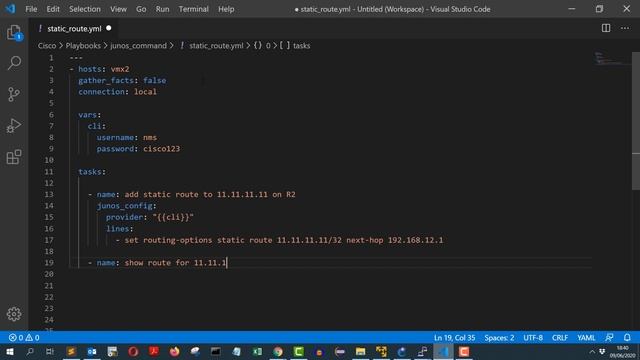Open the notifications bell in status bar
This screenshot has width=640, height=360.
coord(627,338)
